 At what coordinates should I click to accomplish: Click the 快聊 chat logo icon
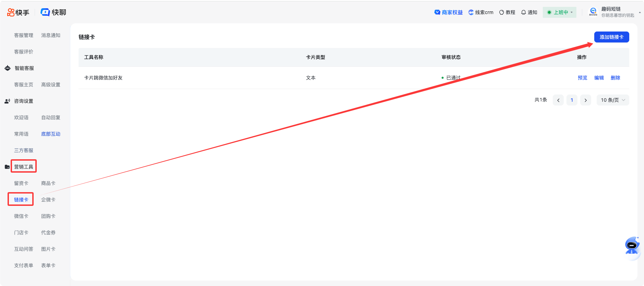tap(45, 12)
